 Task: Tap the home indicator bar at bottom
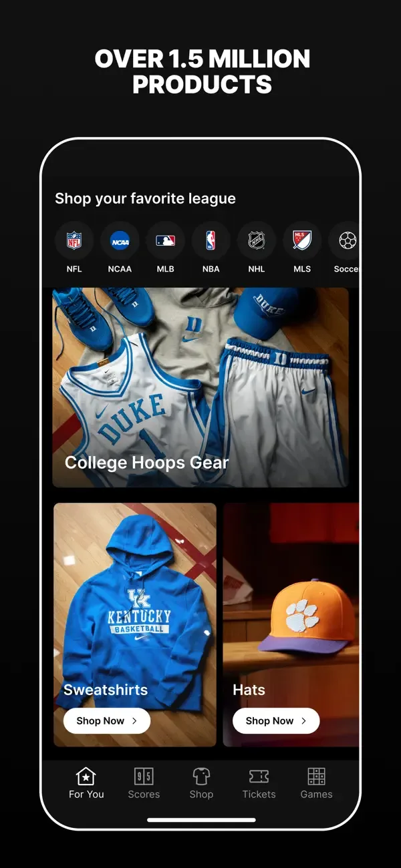(x=201, y=820)
